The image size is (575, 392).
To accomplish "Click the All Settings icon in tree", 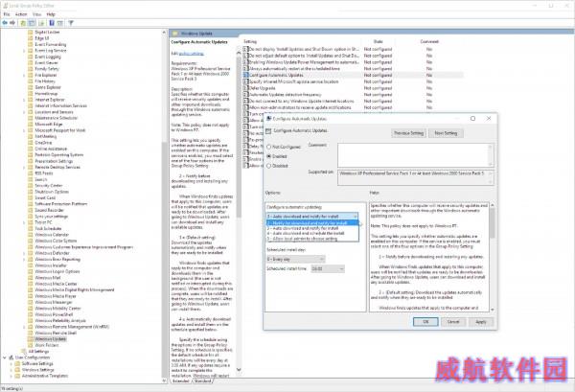I will pyautogui.click(x=24, y=352).
